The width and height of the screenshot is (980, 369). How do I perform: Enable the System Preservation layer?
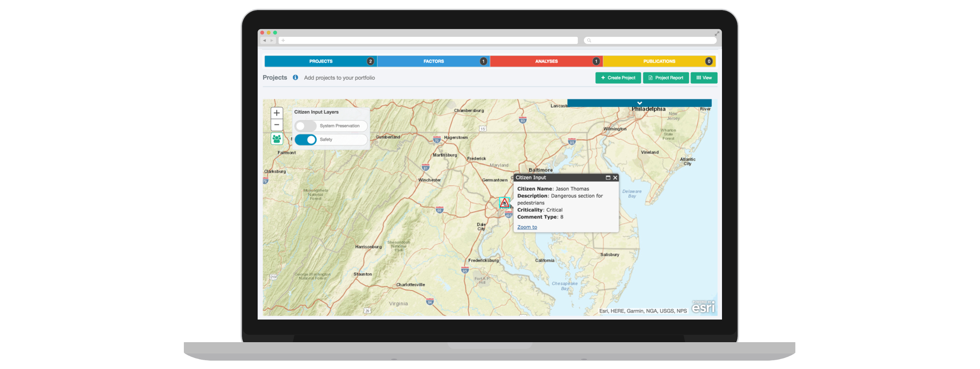click(306, 126)
